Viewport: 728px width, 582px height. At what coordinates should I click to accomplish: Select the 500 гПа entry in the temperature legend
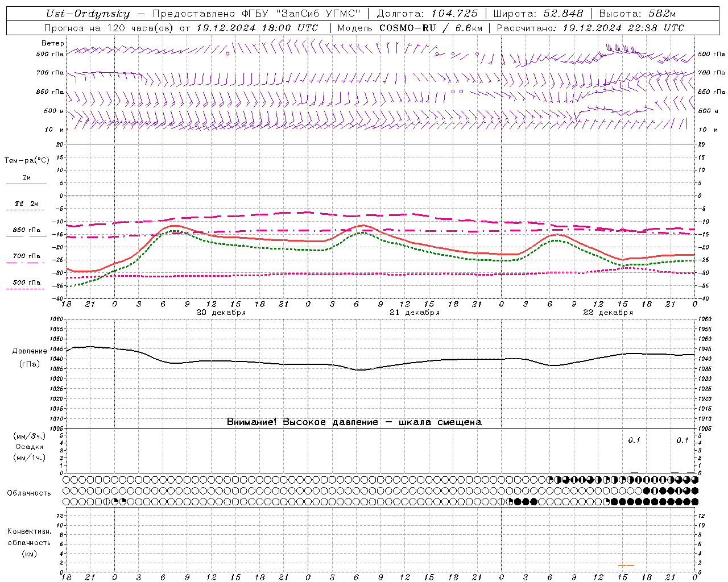27,282
